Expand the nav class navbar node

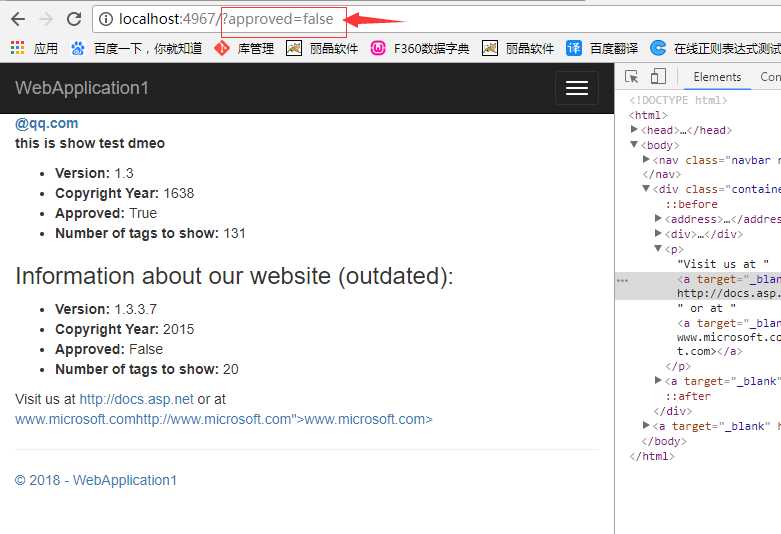click(646, 159)
